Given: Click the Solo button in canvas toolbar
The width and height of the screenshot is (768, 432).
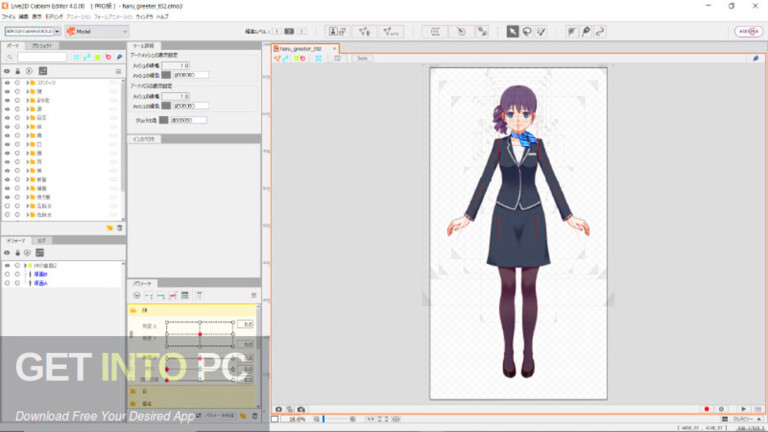Looking at the screenshot, I should 362,58.
